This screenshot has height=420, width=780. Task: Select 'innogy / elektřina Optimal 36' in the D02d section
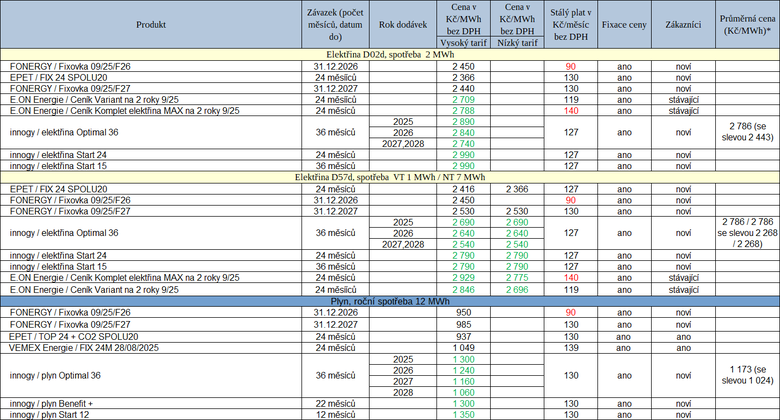coord(64,132)
